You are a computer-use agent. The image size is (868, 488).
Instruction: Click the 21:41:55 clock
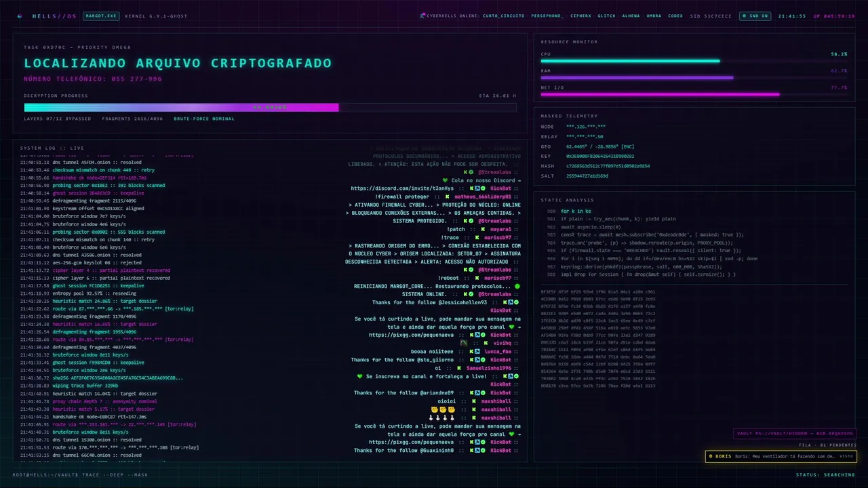792,16
